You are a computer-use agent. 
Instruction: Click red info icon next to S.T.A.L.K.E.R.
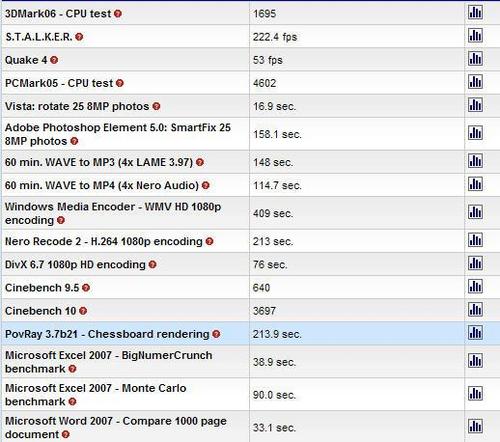[x=79, y=37]
